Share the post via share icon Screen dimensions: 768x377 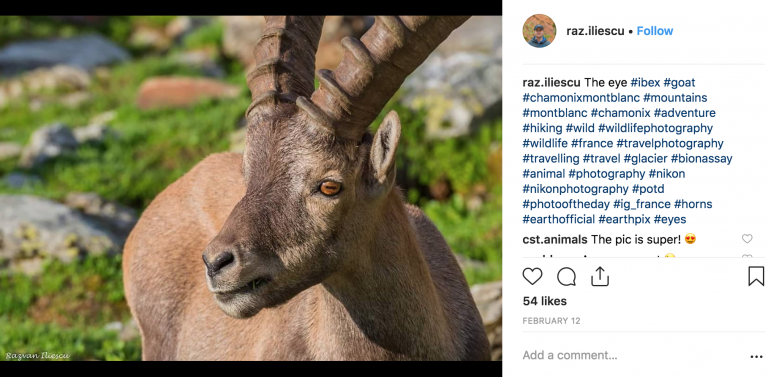(x=600, y=276)
